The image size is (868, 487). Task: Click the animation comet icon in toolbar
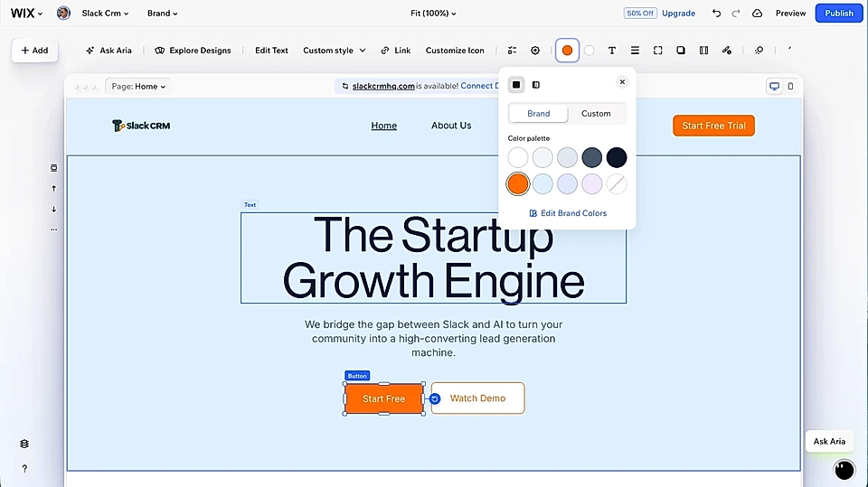759,51
